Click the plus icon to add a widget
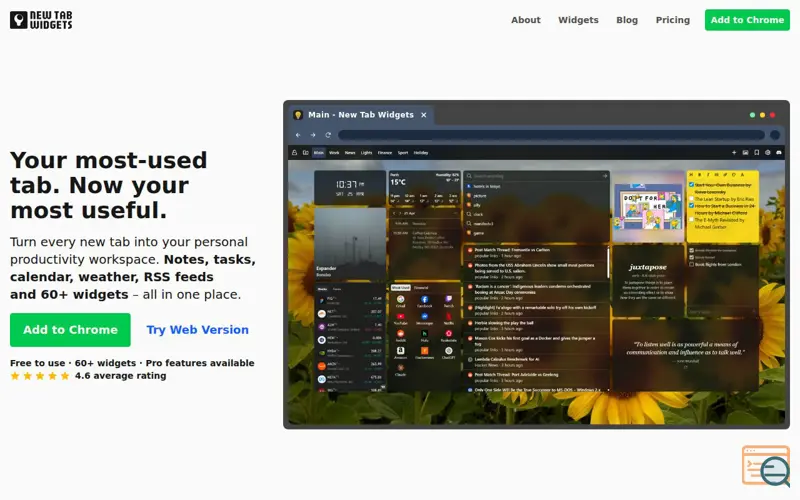800x500 pixels. (734, 153)
